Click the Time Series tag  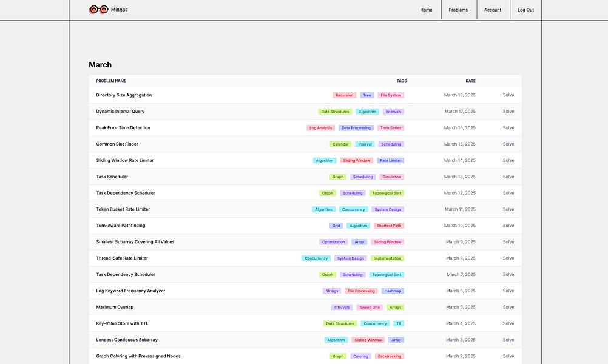coord(391,128)
